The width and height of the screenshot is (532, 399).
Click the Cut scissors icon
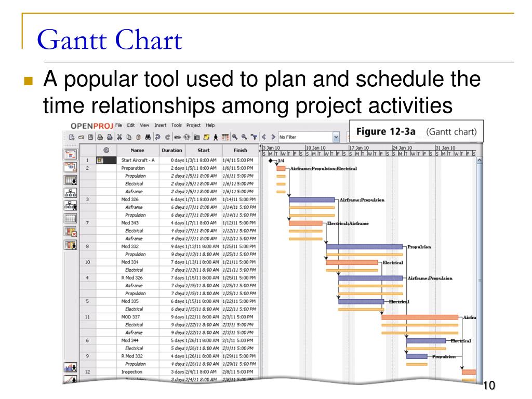[x=119, y=137]
